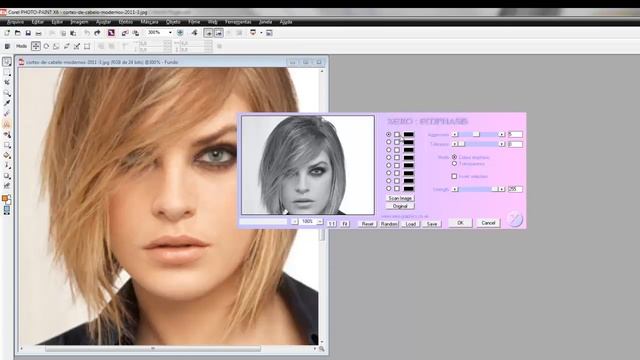Open the 300% zoom level dropdown
This screenshot has width=640, height=360.
coord(170,33)
